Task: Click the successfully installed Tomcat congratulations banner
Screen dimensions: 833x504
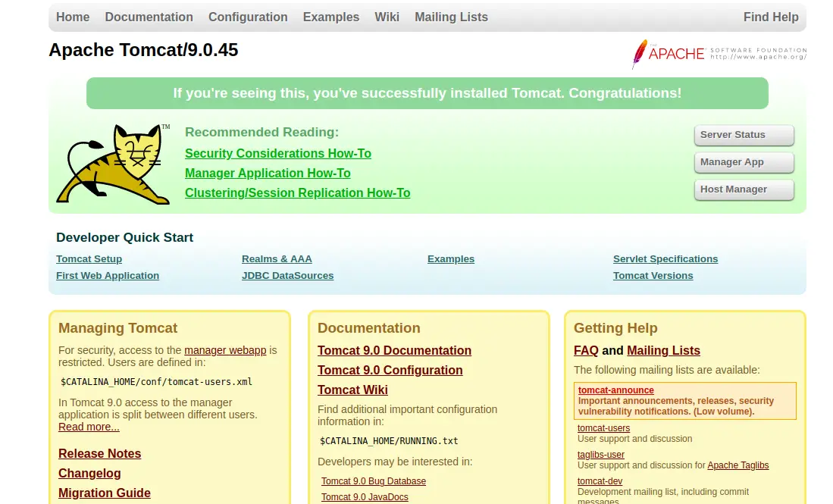Action: coord(427,93)
